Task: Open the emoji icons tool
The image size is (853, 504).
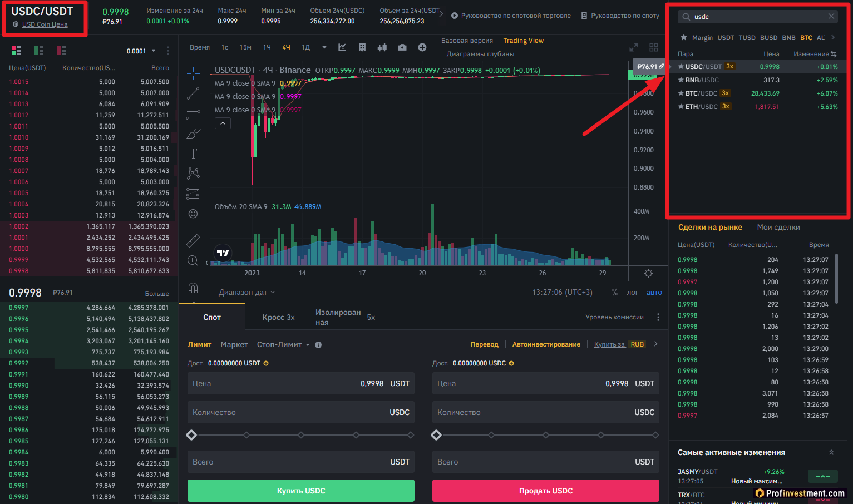Action: click(193, 214)
